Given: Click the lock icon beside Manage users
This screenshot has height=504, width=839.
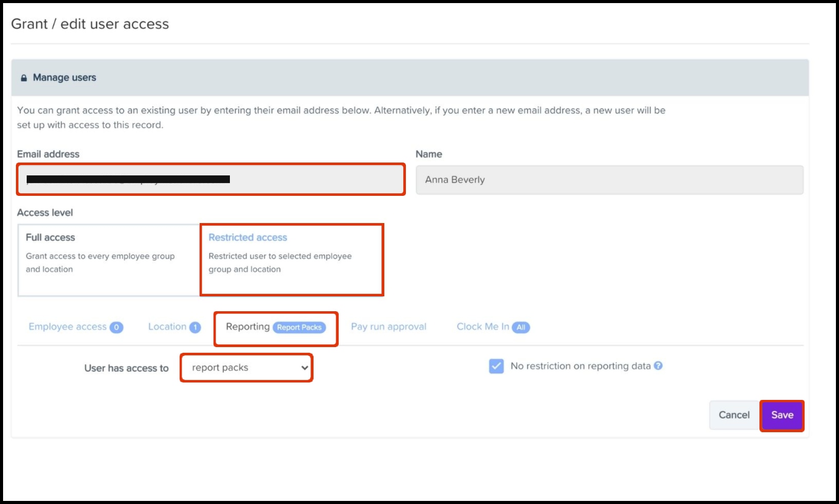Looking at the screenshot, I should [x=24, y=78].
